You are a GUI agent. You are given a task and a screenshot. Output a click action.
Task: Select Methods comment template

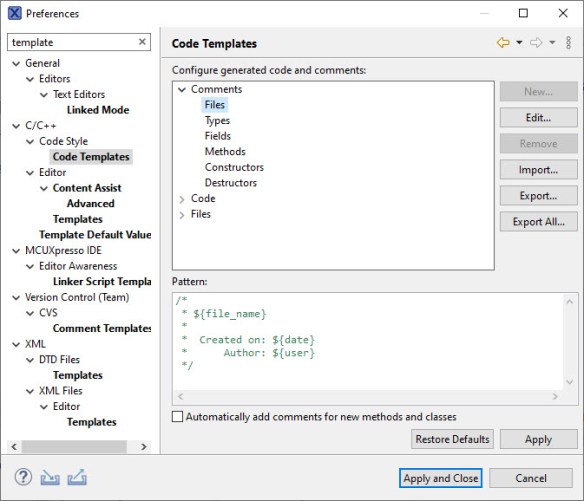(225, 152)
